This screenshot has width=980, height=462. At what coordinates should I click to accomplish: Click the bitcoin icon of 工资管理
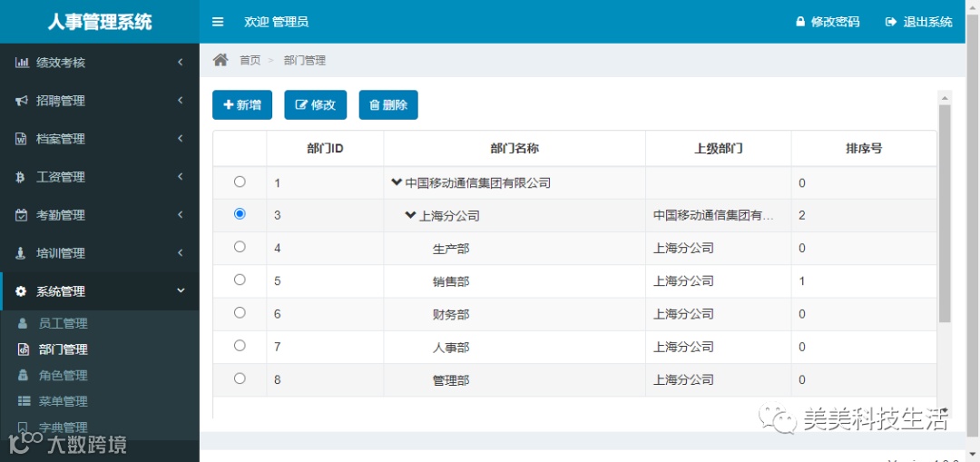20,177
